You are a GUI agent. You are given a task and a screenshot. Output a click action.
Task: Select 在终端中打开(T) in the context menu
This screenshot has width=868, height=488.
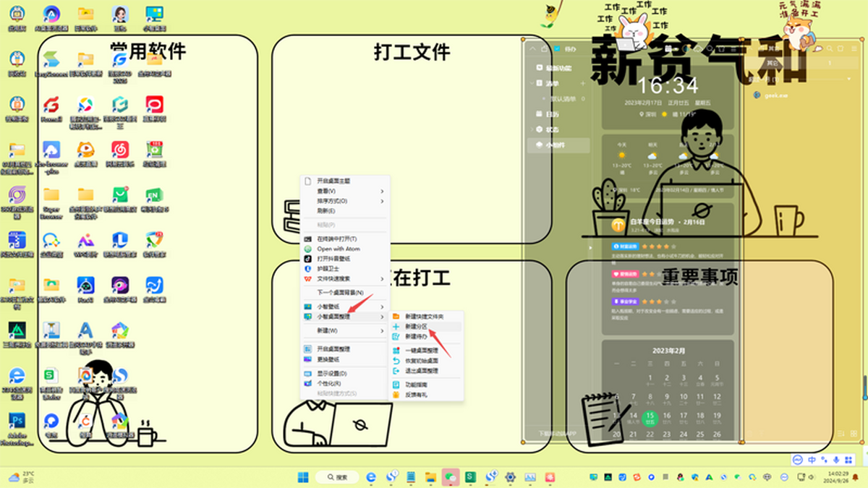345,239
